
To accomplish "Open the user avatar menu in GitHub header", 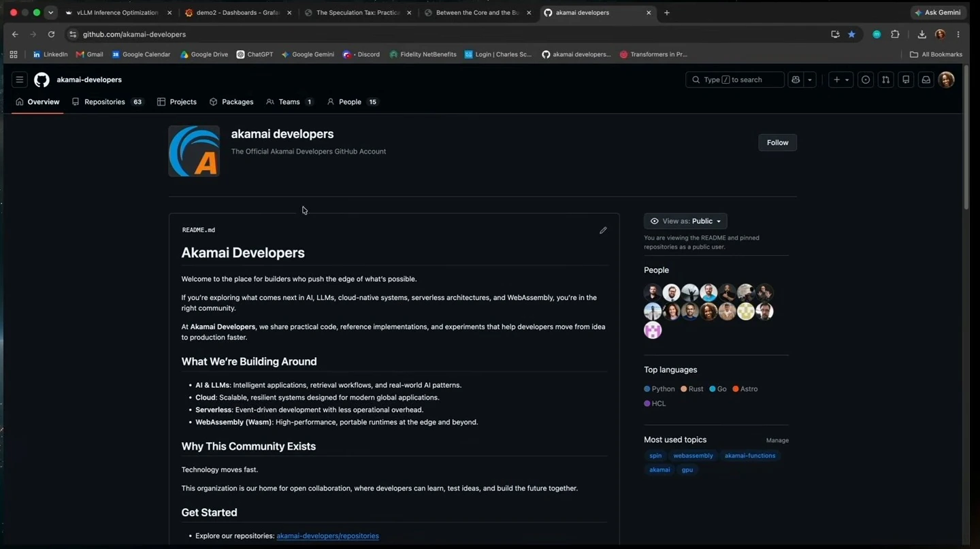I will coord(946,80).
